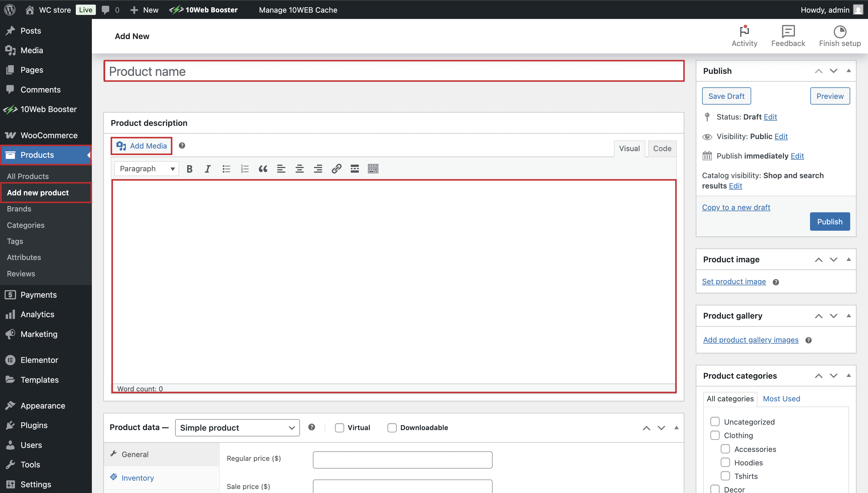
Task: Open the Paragraph format dropdown
Action: coord(146,169)
